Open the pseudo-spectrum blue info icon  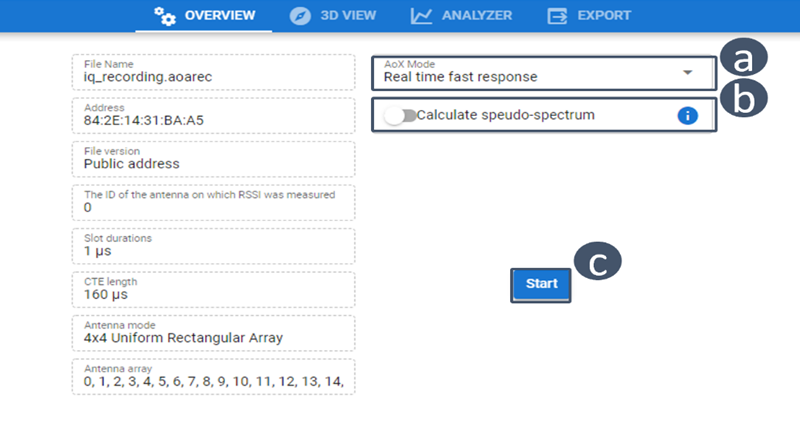tap(687, 115)
